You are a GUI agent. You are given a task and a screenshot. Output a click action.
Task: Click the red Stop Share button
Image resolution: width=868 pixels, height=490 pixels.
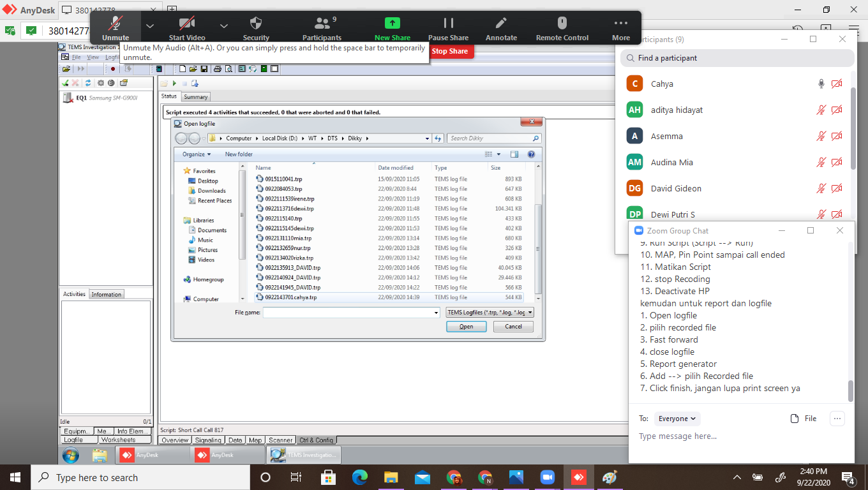point(450,51)
